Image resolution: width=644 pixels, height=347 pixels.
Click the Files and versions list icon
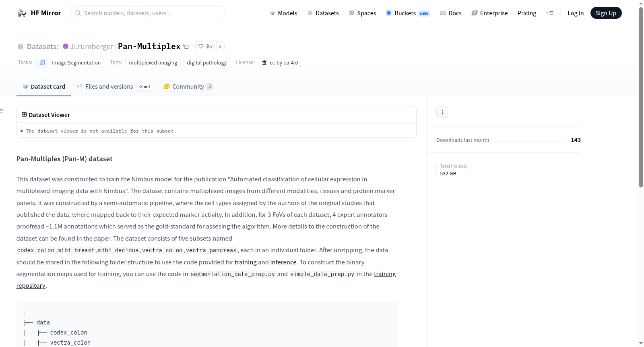80,86
